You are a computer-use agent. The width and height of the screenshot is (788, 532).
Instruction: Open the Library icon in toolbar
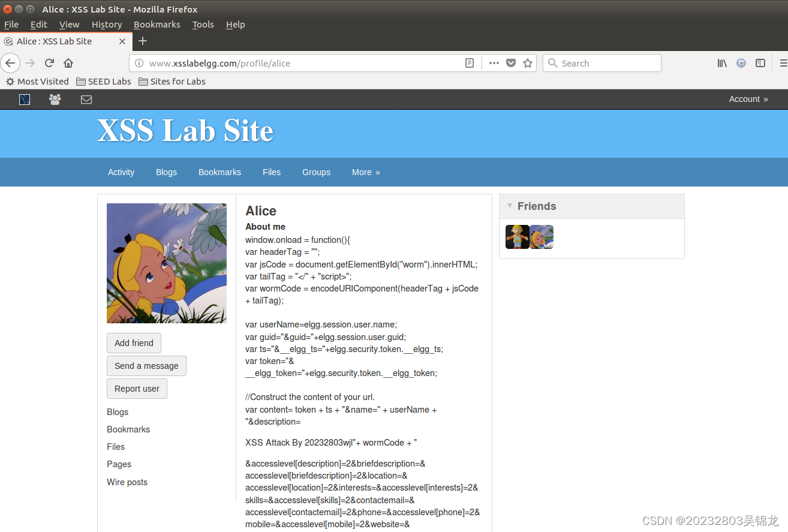click(x=722, y=63)
